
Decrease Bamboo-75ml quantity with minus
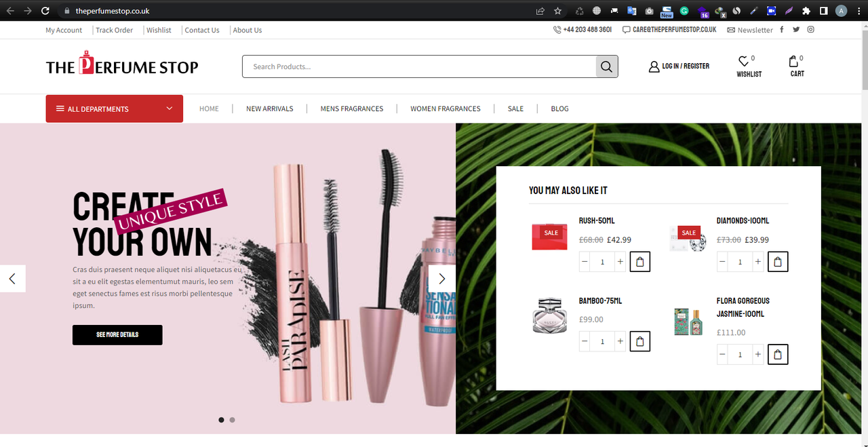(x=585, y=341)
